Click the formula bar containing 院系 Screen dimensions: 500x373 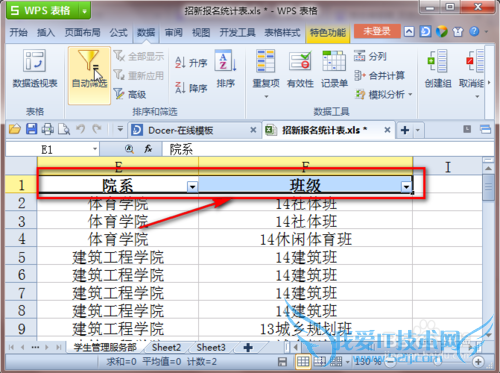pyautogui.click(x=327, y=149)
